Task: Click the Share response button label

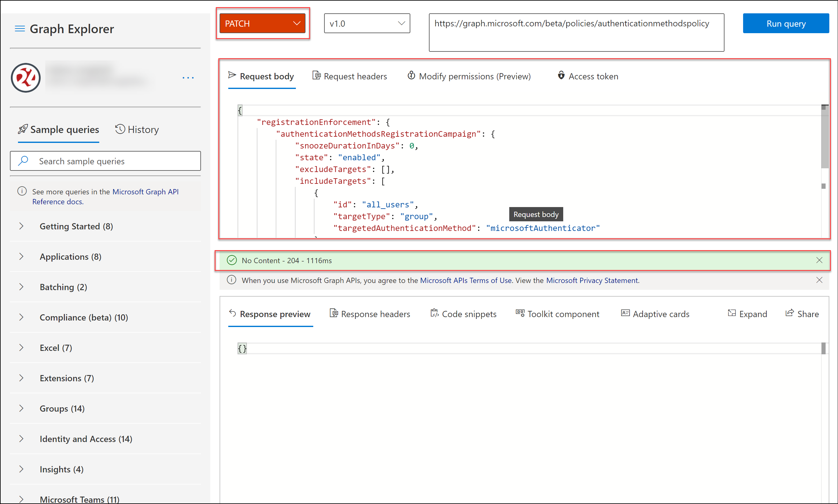Action: pos(808,314)
